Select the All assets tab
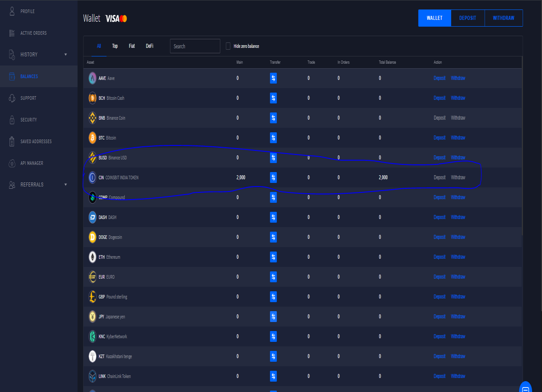Image resolution: width=542 pixels, height=392 pixels. (x=99, y=46)
